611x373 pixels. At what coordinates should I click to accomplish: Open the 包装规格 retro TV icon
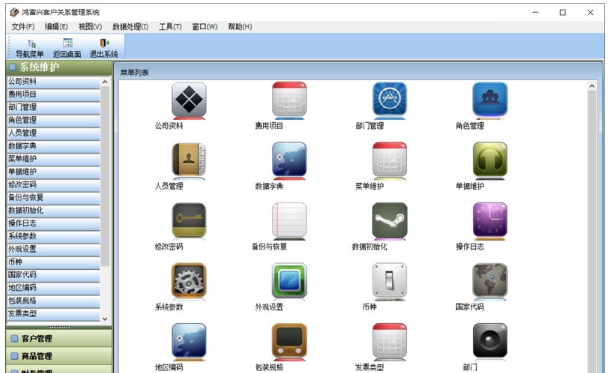pos(289,341)
